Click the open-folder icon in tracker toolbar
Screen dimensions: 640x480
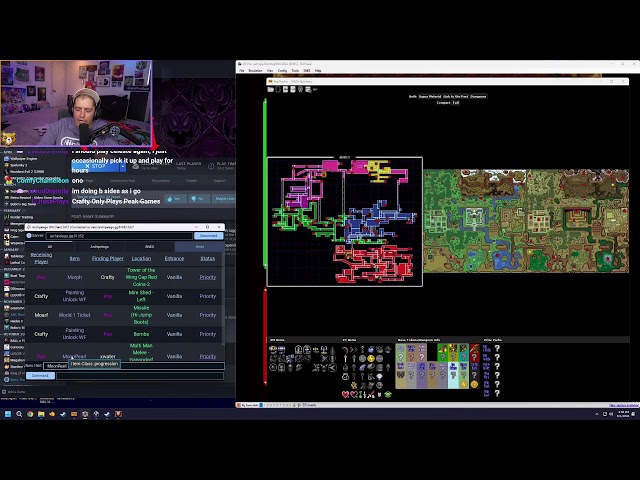tap(271, 89)
